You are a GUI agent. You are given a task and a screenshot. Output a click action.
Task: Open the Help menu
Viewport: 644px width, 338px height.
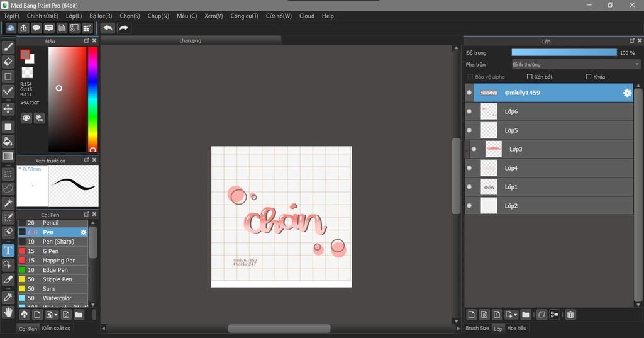point(328,16)
